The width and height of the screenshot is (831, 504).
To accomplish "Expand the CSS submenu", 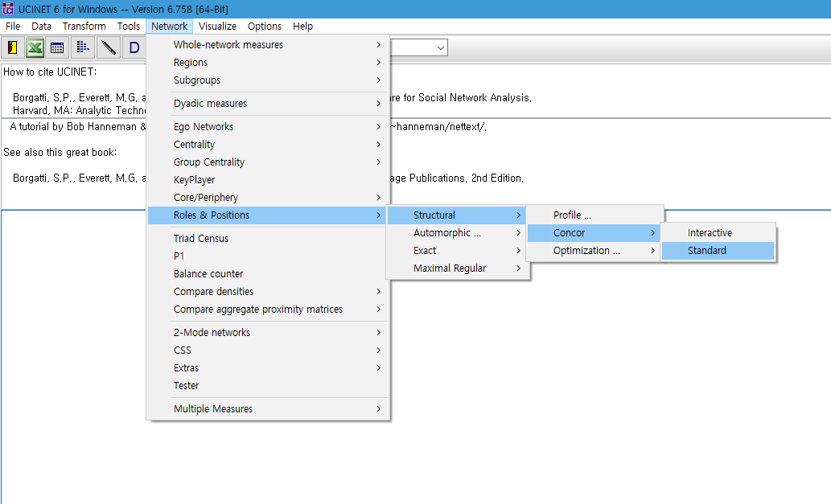I will point(268,350).
